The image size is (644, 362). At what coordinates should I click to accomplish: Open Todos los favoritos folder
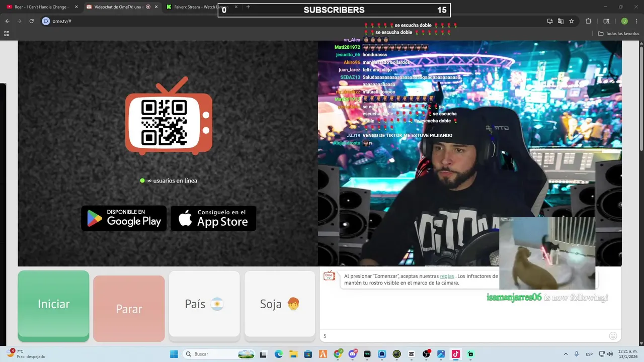(618, 34)
